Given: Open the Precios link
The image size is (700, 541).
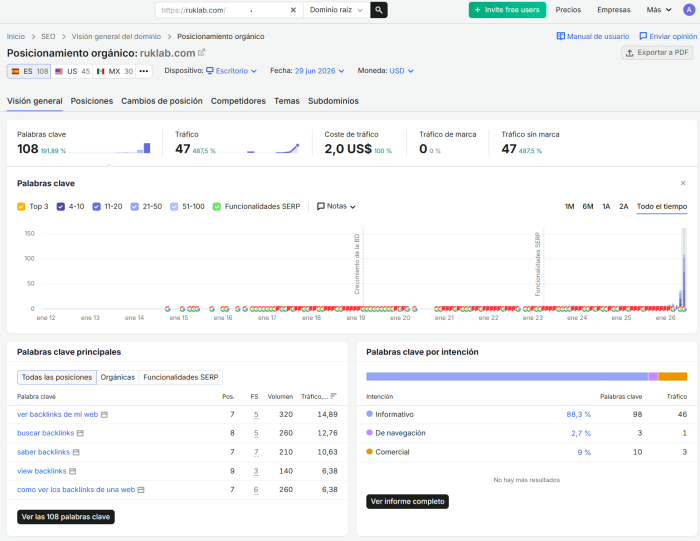Looking at the screenshot, I should (x=568, y=10).
